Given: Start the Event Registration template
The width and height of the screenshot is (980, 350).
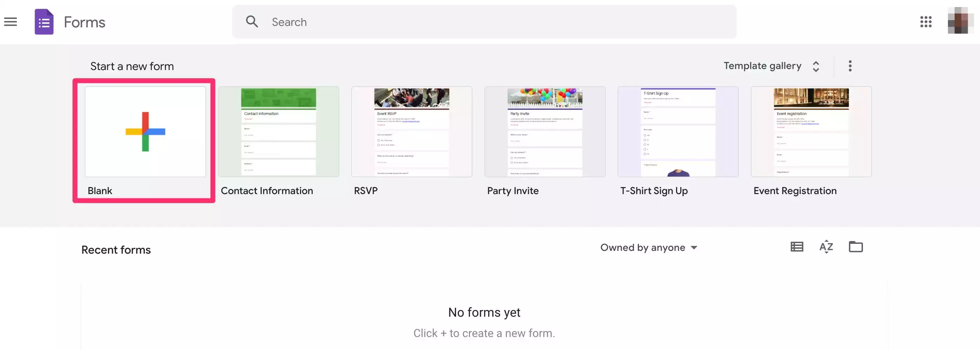Looking at the screenshot, I should [811, 132].
